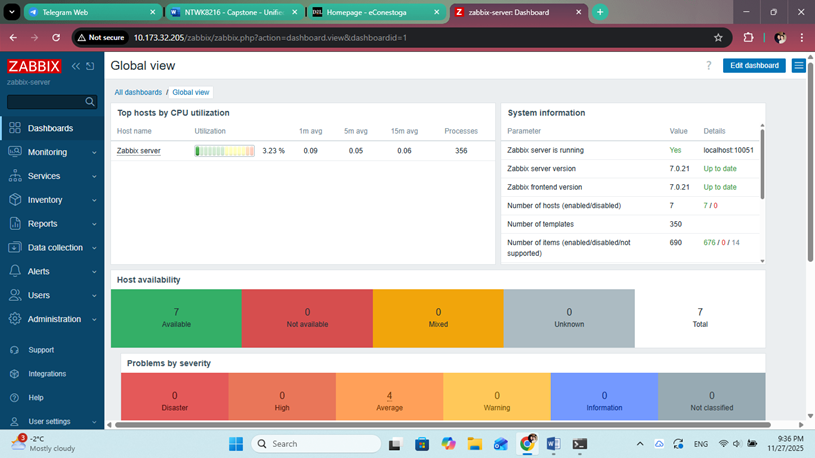Click the dashboard help question mark

(708, 66)
